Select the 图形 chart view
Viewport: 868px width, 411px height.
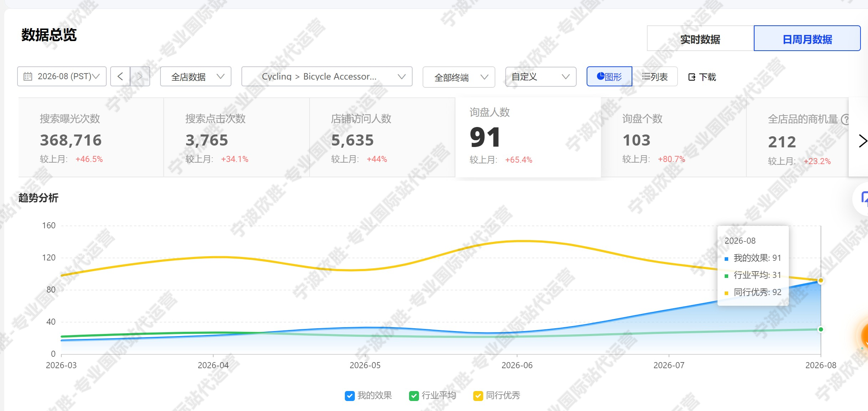pyautogui.click(x=609, y=76)
